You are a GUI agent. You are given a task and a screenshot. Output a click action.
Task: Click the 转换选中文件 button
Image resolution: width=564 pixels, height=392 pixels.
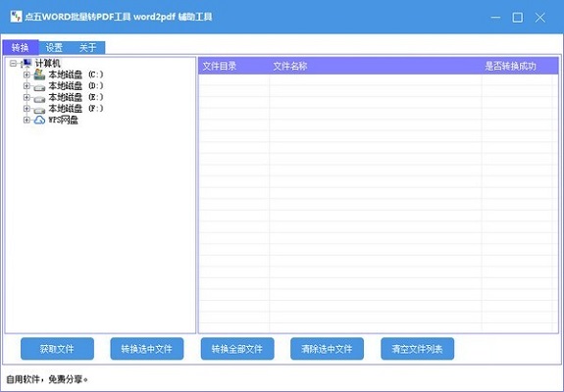pos(147,349)
